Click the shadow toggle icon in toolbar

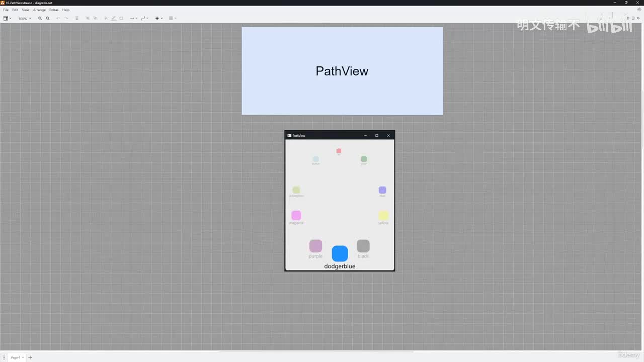click(x=121, y=19)
